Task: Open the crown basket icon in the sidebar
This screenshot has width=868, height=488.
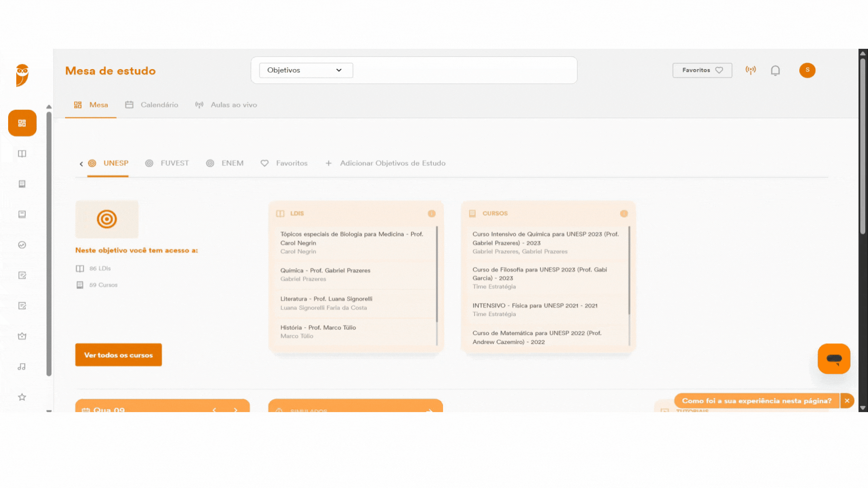Action: coord(22,336)
